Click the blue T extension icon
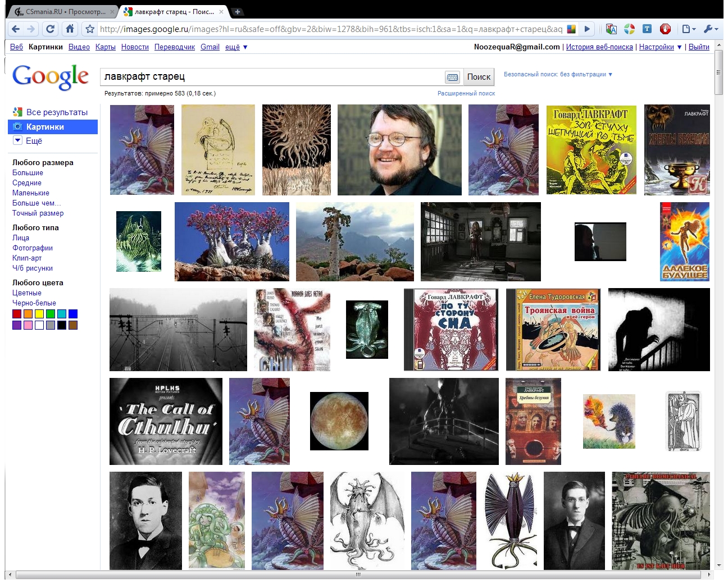The width and height of the screenshot is (728, 584). pyautogui.click(x=647, y=29)
